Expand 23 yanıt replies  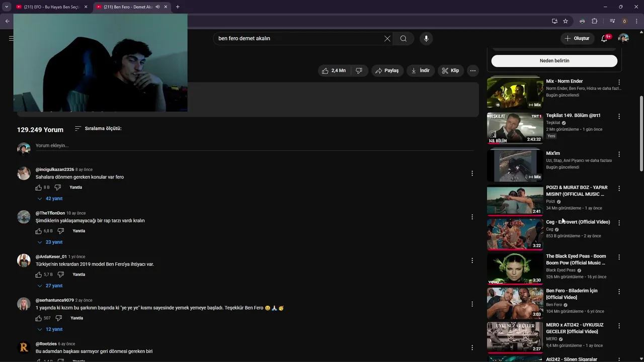pos(50,242)
